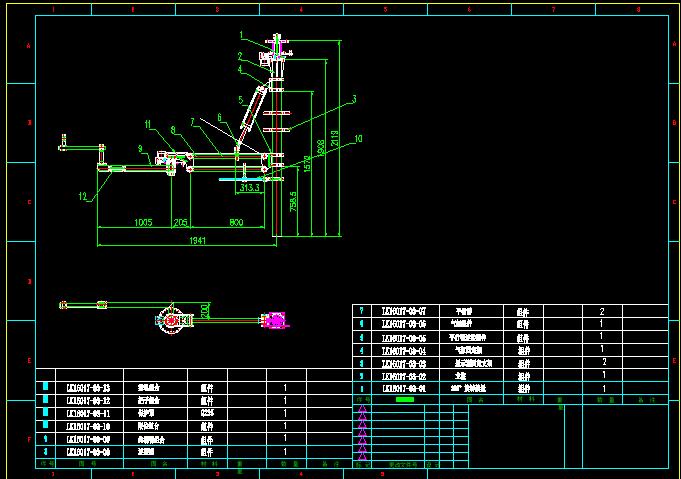Pick the 1908 vertical dimension
Screen dimensions: 681x479
[321, 148]
